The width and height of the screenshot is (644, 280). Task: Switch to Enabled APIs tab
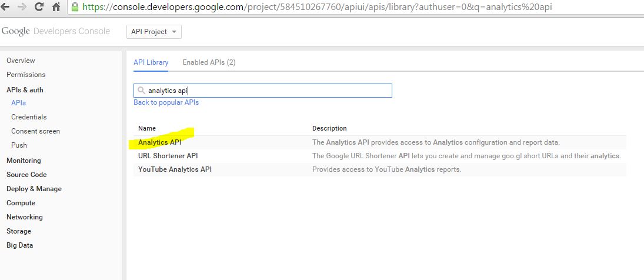pos(209,62)
